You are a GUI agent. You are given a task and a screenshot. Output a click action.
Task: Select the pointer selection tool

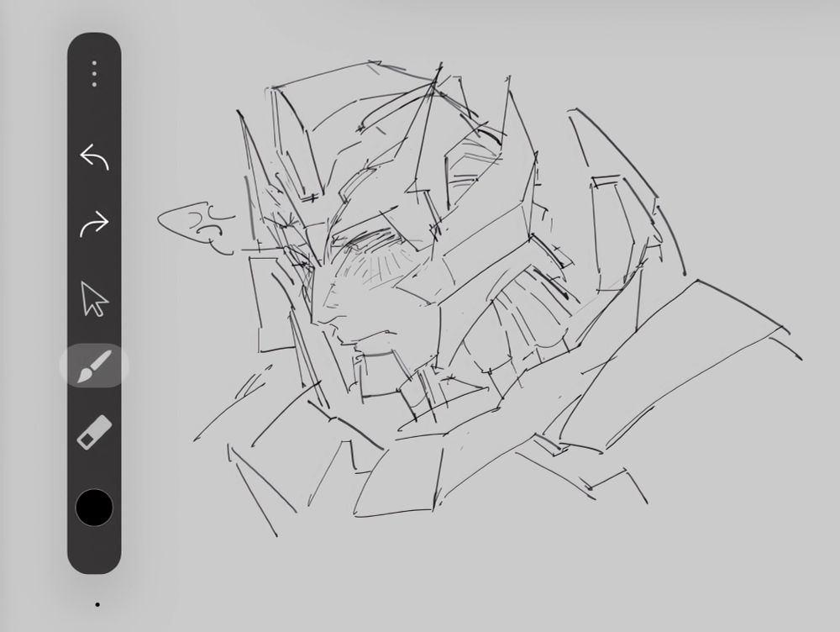(x=94, y=298)
